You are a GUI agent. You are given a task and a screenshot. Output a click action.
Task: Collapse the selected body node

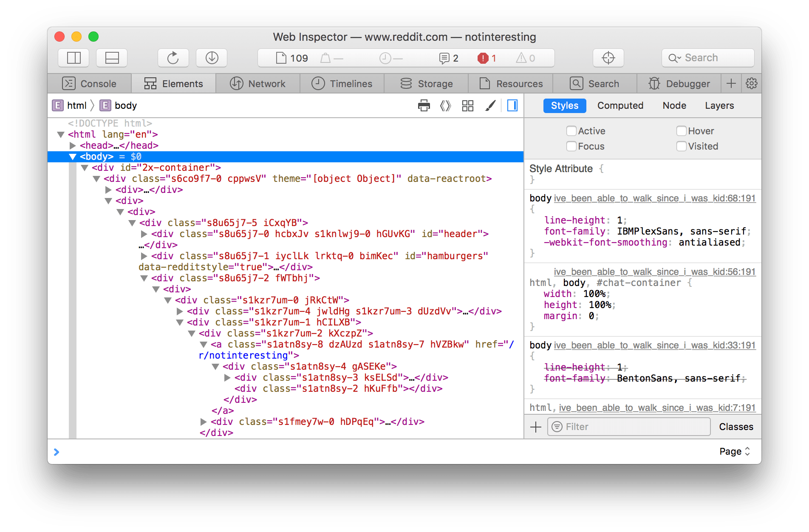pyautogui.click(x=73, y=157)
